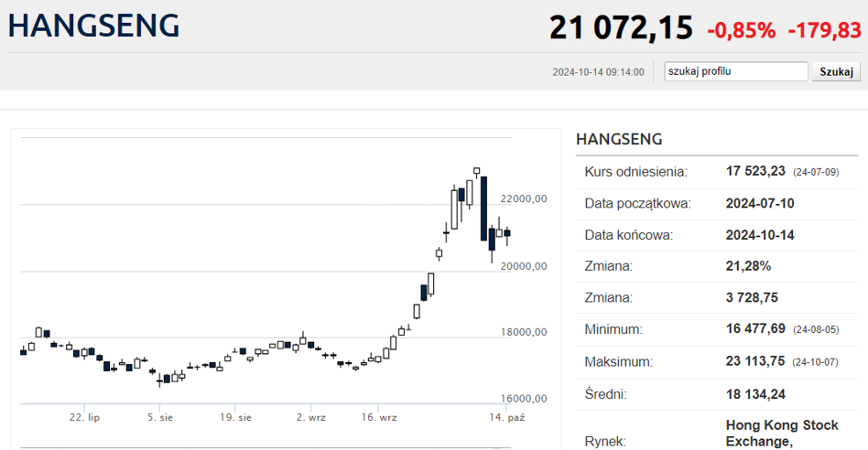Select the index value 21 072,15
This screenshot has width=868, height=450.
pos(621,27)
